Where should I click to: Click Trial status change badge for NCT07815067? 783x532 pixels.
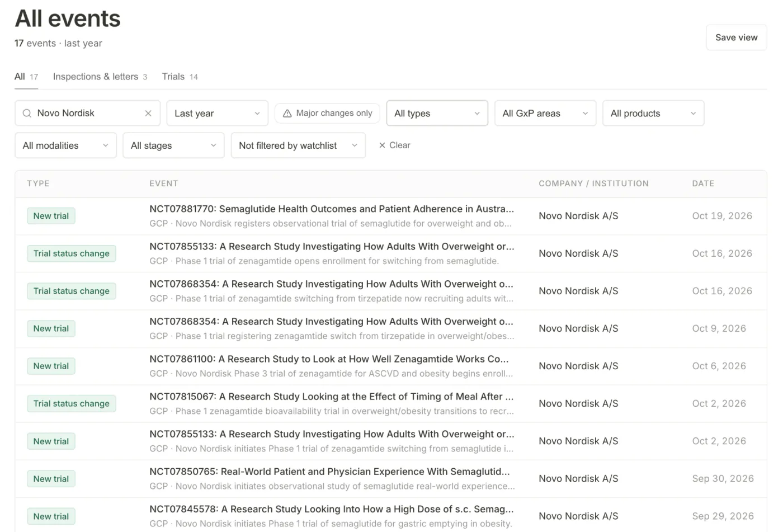coord(72,403)
